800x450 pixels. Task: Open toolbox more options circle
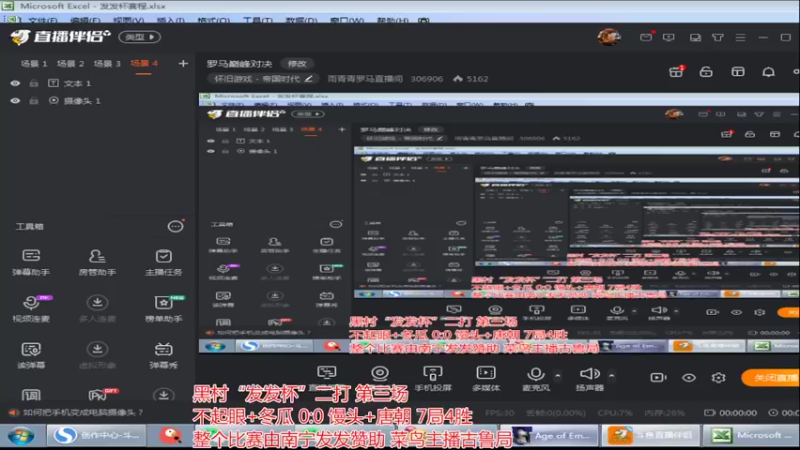click(x=175, y=226)
